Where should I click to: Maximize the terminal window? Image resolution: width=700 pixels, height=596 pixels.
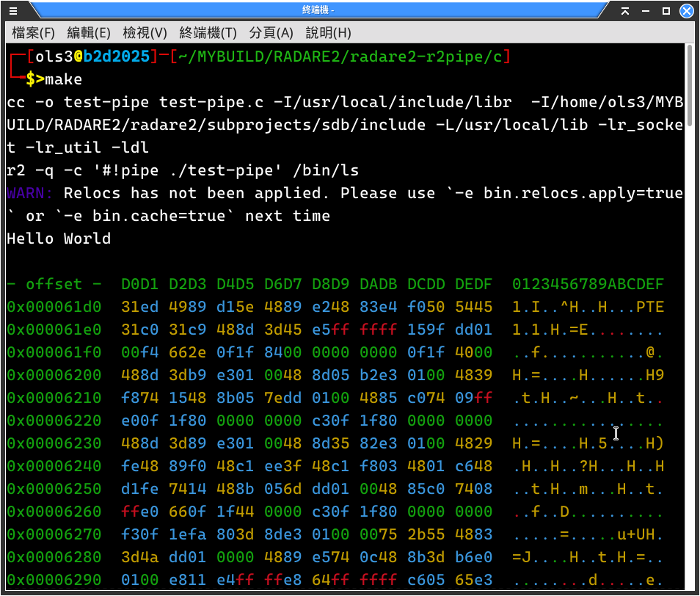(x=666, y=10)
